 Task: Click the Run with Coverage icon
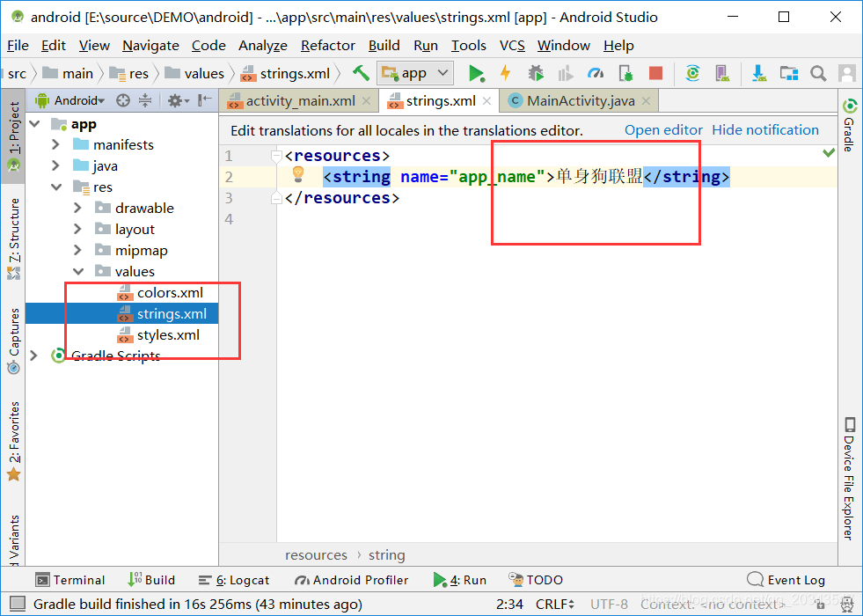coord(566,73)
